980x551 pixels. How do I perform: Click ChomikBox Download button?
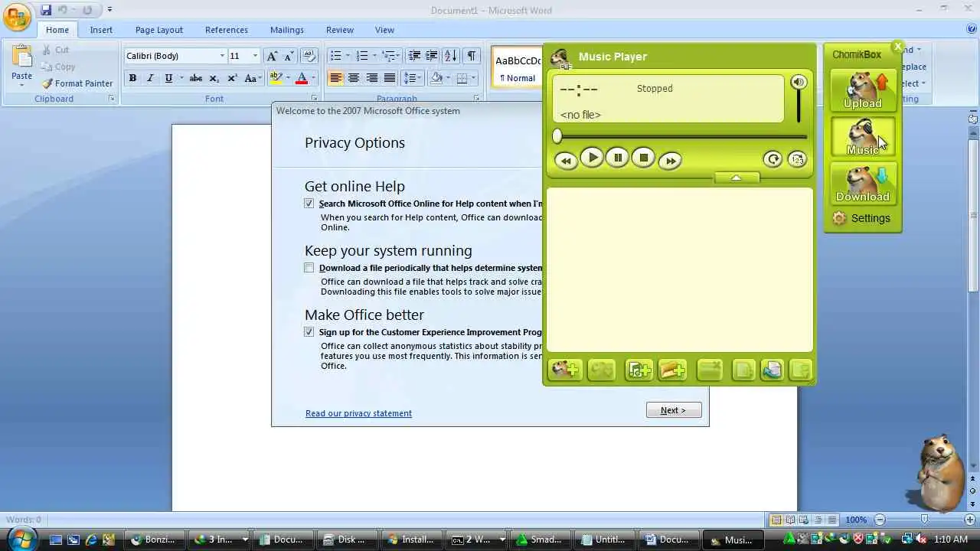pos(863,184)
